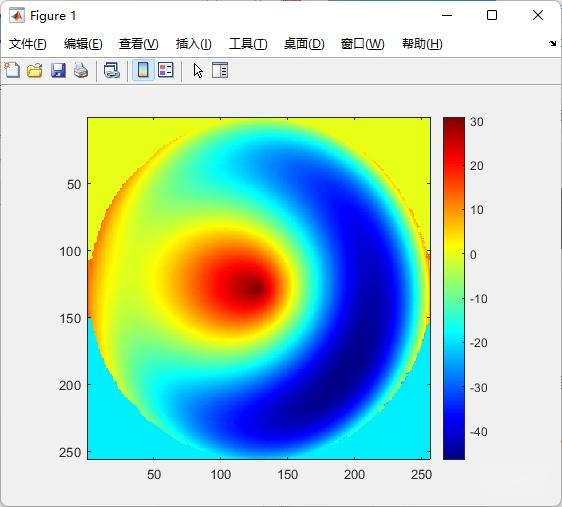Screen dimensions: 562x507
Task: Toggle the insert colorbar toolbar button
Action: (143, 70)
